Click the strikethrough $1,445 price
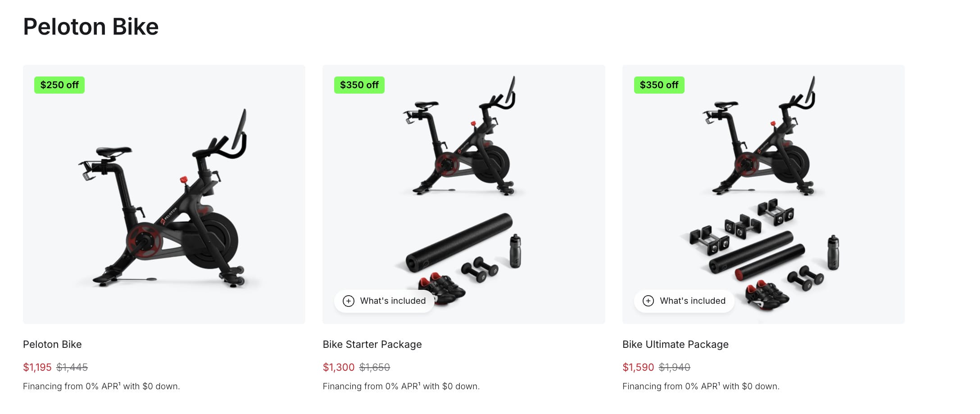 coord(73,367)
